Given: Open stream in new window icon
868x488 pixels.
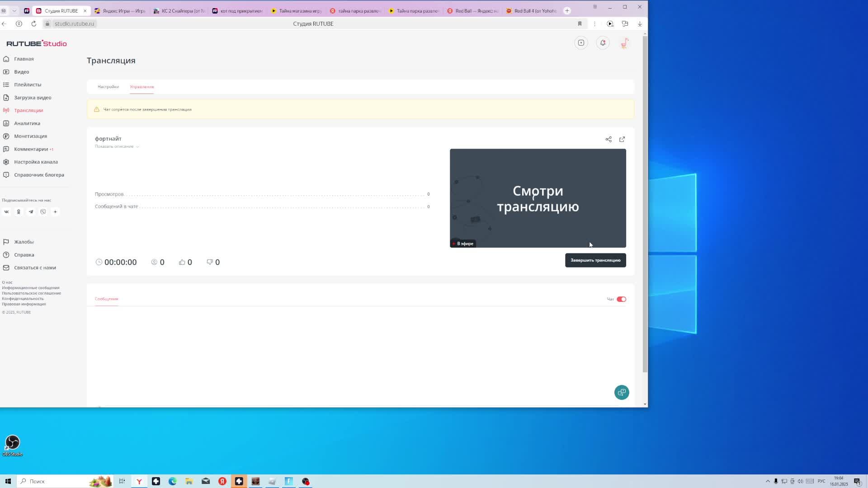Looking at the screenshot, I should tap(622, 139).
